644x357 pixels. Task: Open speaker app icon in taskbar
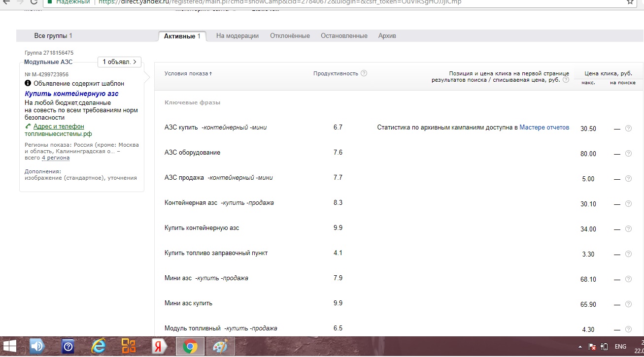pyautogui.click(x=37, y=347)
